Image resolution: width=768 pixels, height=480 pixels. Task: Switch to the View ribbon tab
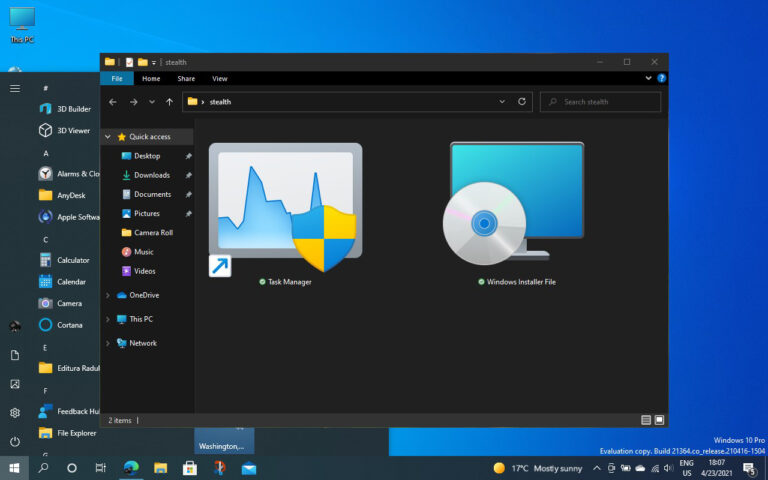click(x=219, y=78)
